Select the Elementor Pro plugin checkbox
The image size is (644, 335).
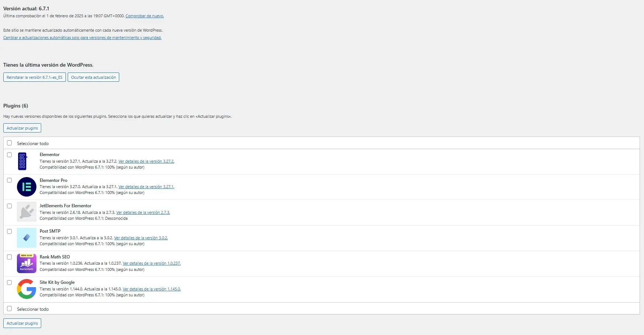pos(10,180)
